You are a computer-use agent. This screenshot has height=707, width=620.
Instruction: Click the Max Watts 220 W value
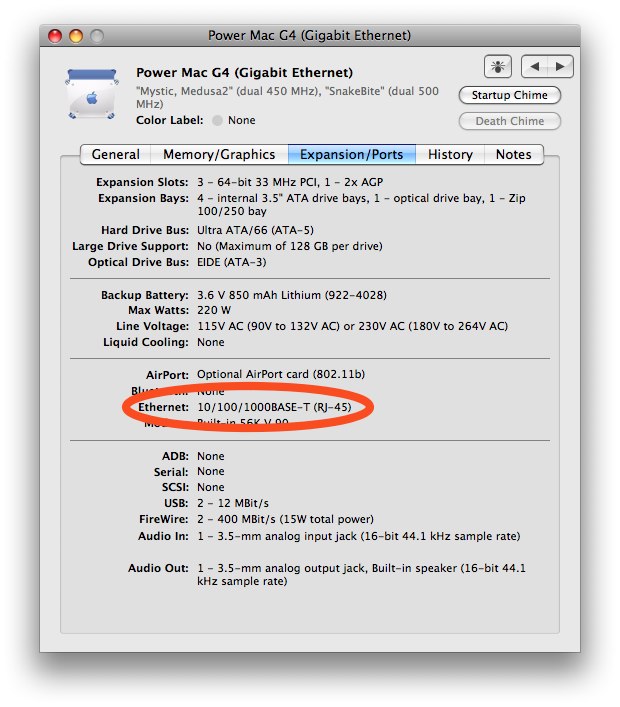pyautogui.click(x=214, y=311)
